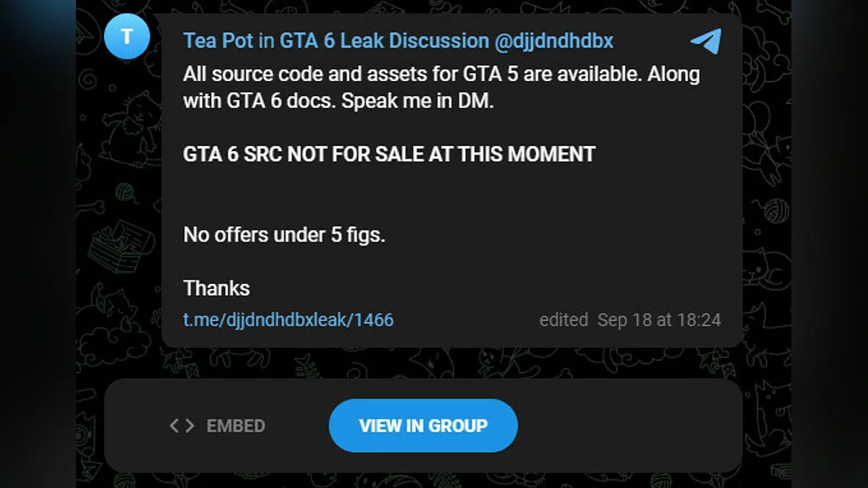Click the "No offers under 5 figs." line

(284, 234)
